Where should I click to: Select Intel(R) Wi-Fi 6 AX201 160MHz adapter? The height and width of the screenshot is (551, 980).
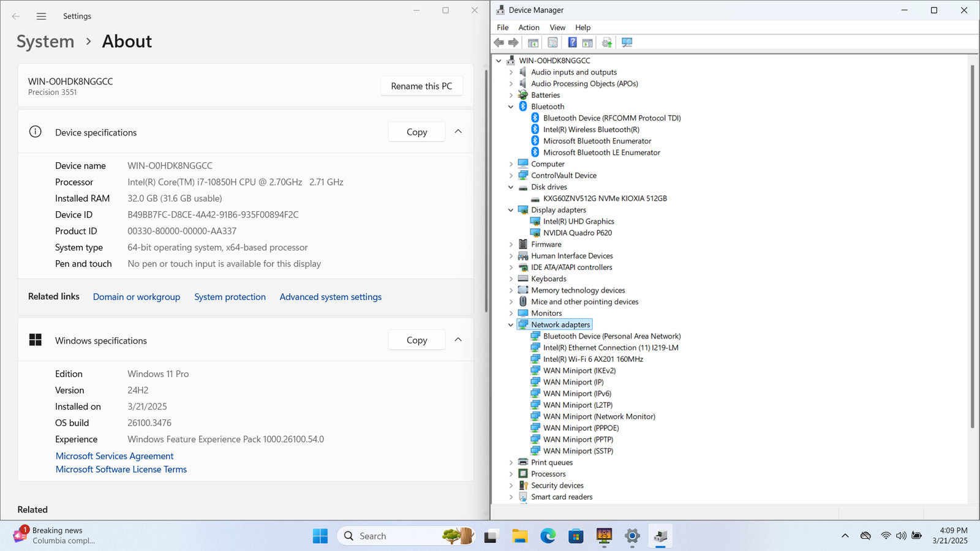coord(593,359)
